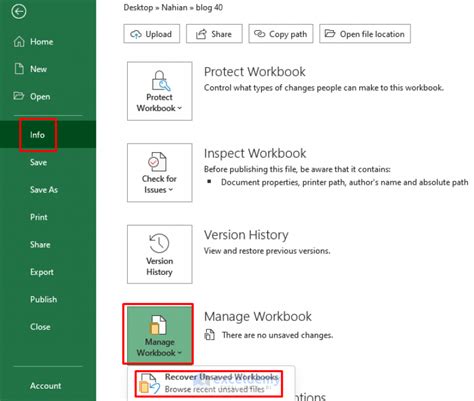Click 'Before publishing this file' text
This screenshot has width=474, height=401.
[297, 169]
